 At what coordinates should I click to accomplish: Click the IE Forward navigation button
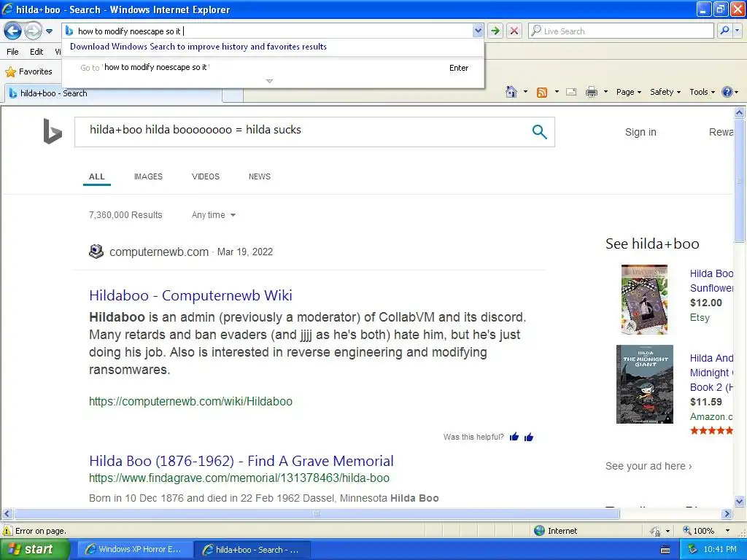(x=33, y=31)
